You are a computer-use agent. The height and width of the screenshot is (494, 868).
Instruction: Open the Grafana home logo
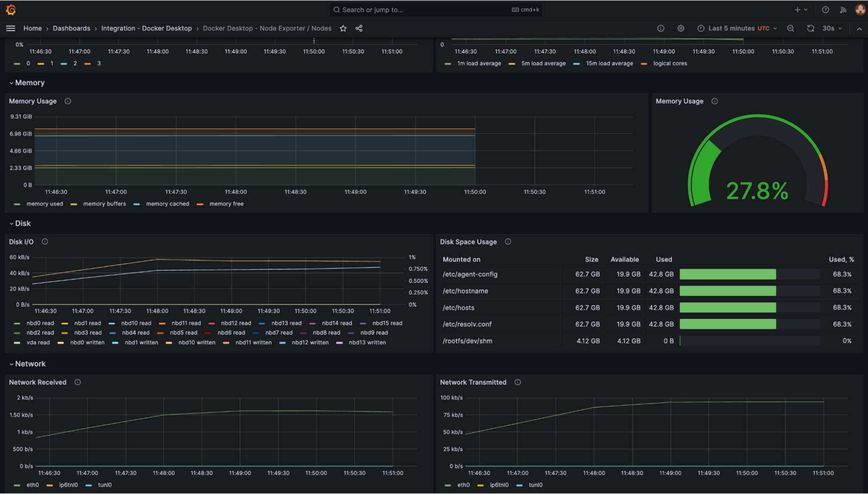coord(10,9)
